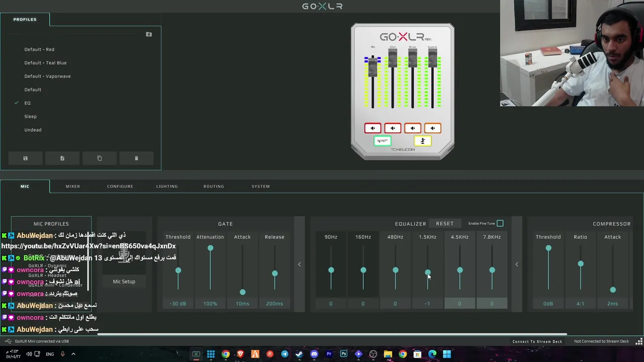This screenshot has height=362, width=644.
Task: Select the Mic tab
Action: (25, 186)
